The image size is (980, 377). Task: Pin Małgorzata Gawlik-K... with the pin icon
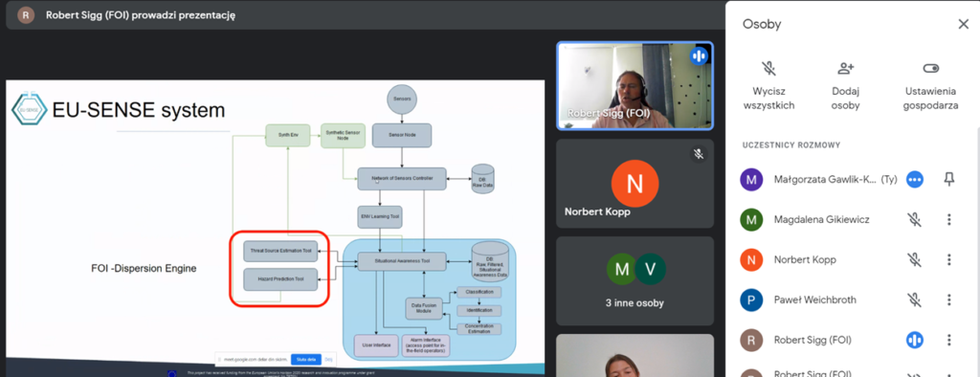[x=948, y=180]
